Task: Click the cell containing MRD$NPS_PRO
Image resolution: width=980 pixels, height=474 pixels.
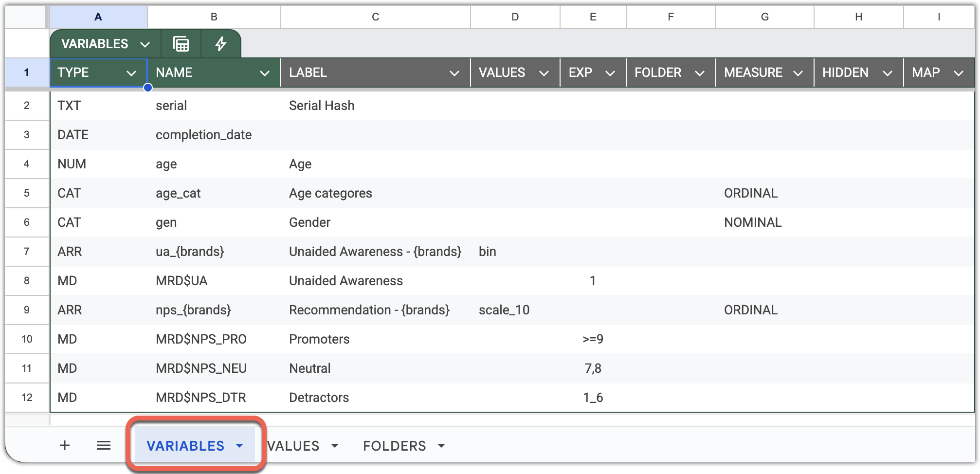Action: click(201, 339)
